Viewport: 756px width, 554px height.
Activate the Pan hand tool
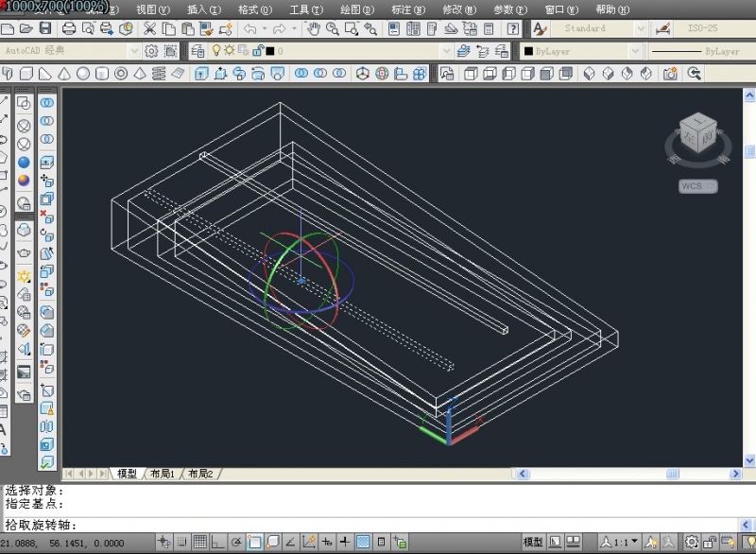pos(314,29)
